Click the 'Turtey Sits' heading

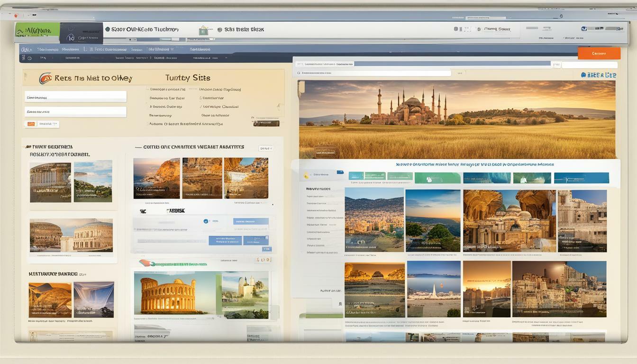(x=188, y=78)
